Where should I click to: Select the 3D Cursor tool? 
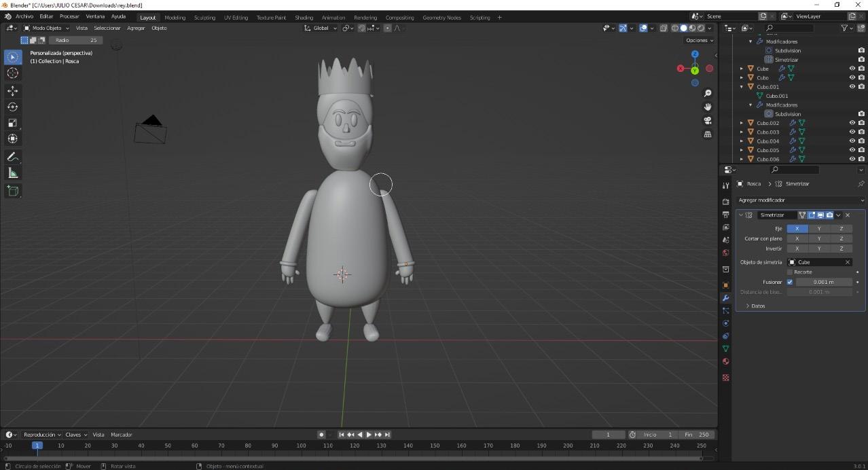(x=12, y=73)
